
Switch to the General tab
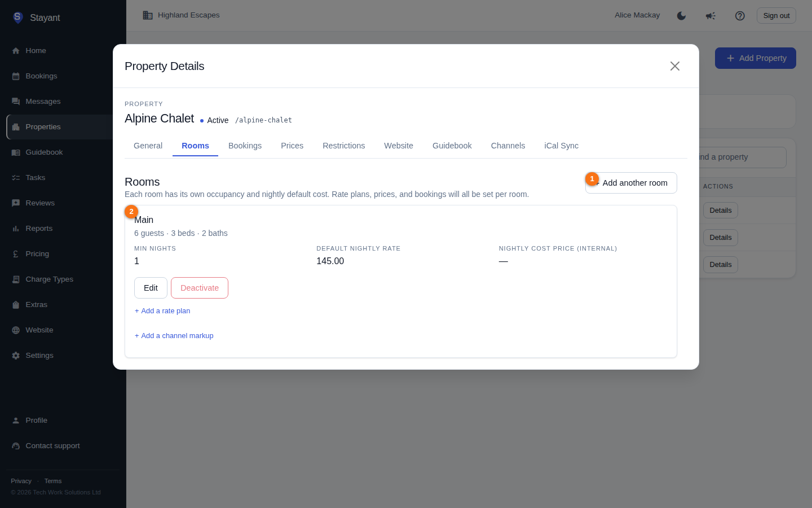[x=148, y=146]
